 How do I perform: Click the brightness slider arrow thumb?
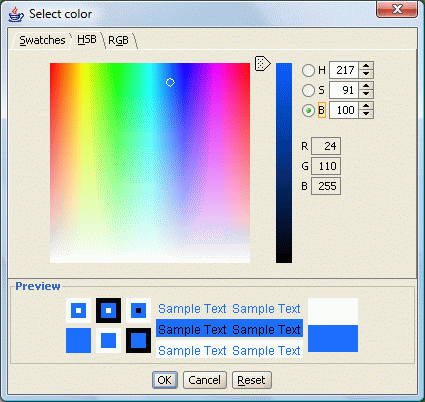click(x=263, y=63)
